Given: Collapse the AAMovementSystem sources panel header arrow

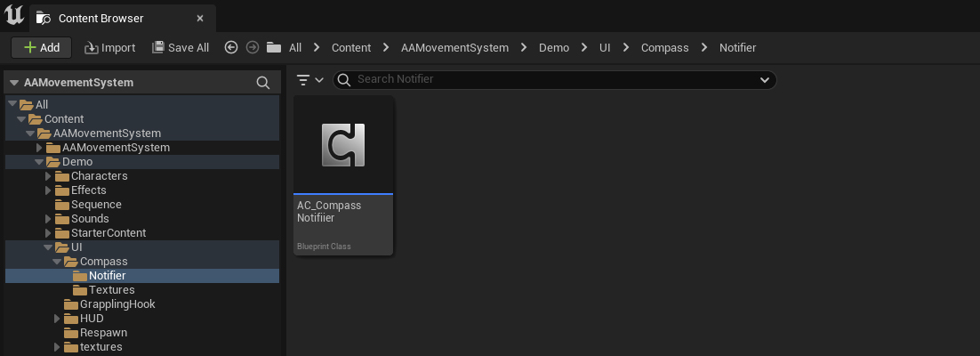Looking at the screenshot, I should (13, 83).
